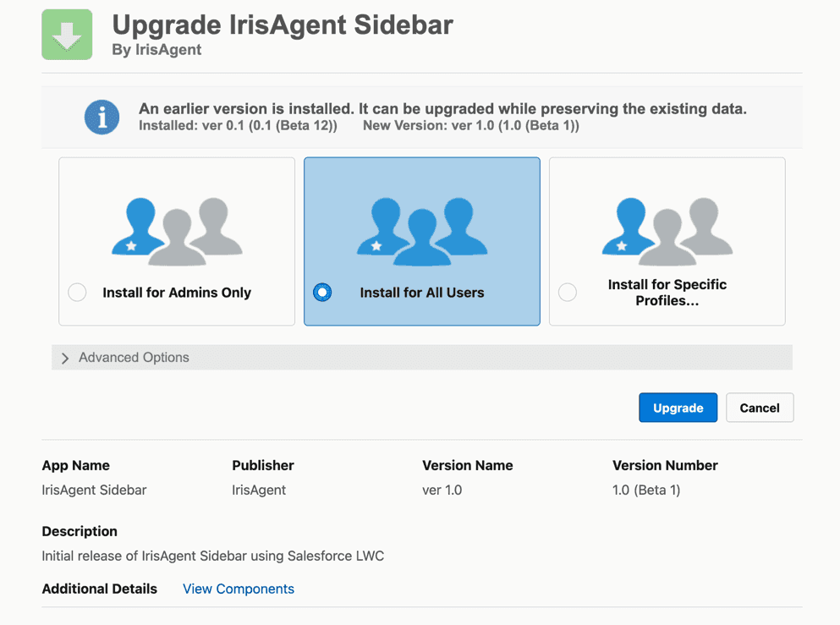840x625 pixels.
Task: Select the Install for Specific Profiles option
Action: (568, 292)
